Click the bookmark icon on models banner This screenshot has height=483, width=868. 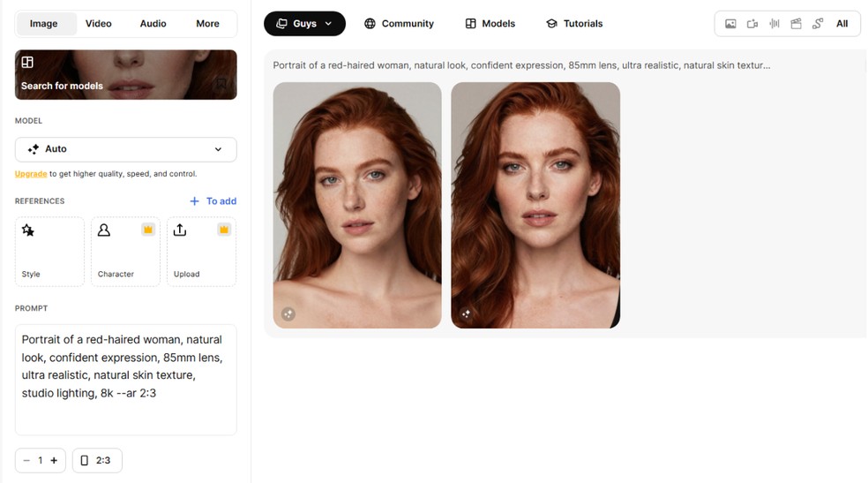tap(221, 84)
